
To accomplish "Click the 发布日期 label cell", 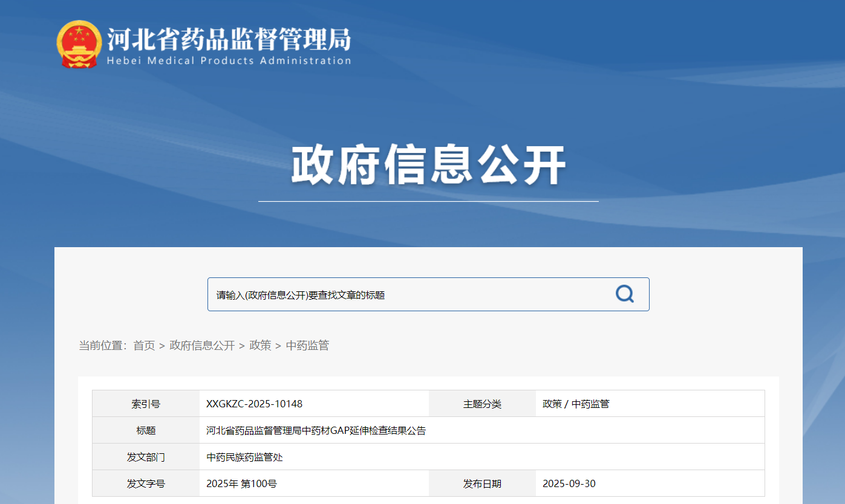I will coord(482,484).
